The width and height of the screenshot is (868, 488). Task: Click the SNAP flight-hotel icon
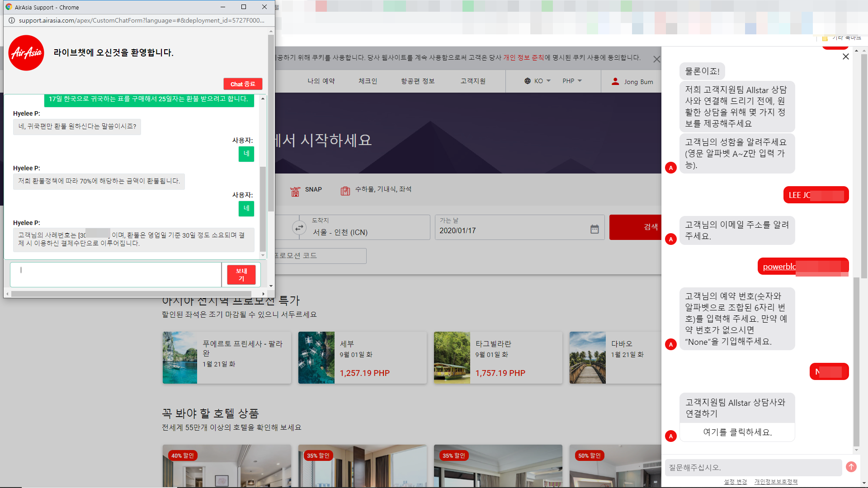tap(295, 192)
